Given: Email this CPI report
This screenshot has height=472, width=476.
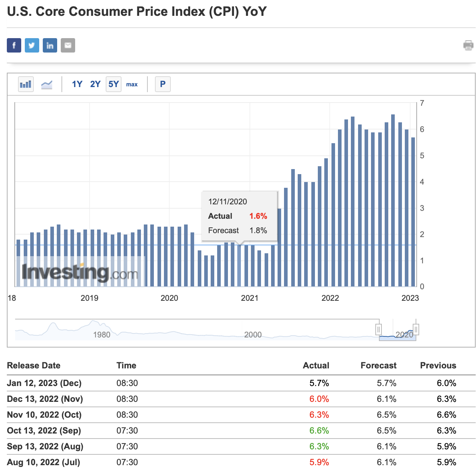Looking at the screenshot, I should pyautogui.click(x=68, y=45).
